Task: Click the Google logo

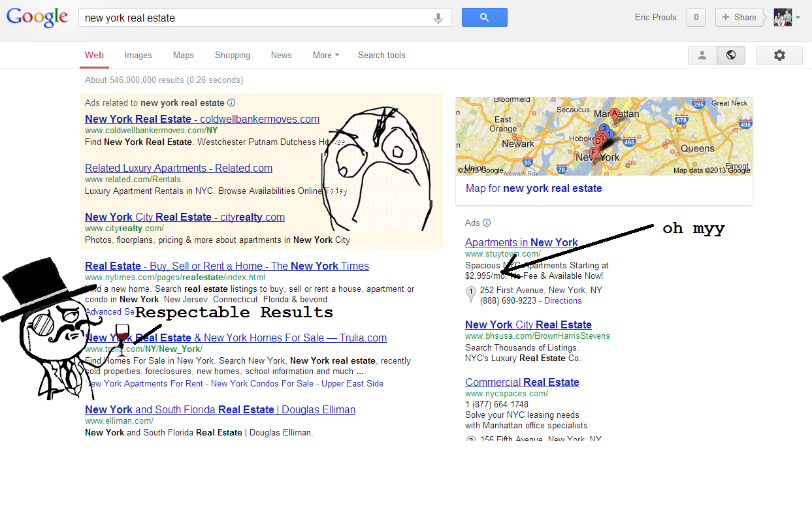Action: point(37,17)
